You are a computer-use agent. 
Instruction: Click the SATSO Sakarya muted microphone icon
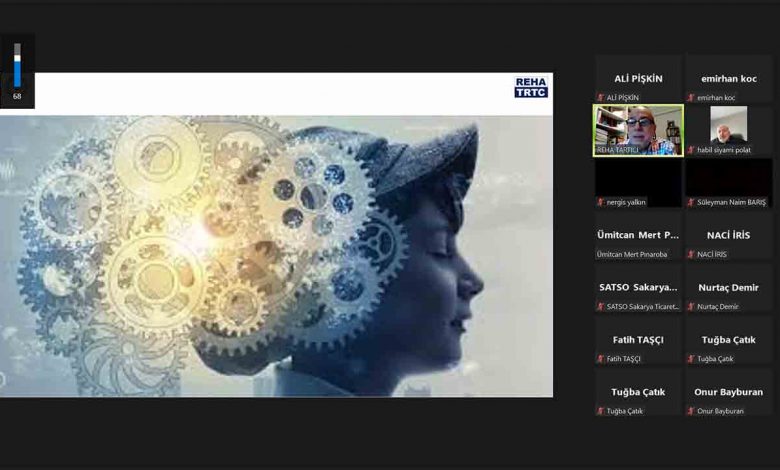click(x=601, y=306)
